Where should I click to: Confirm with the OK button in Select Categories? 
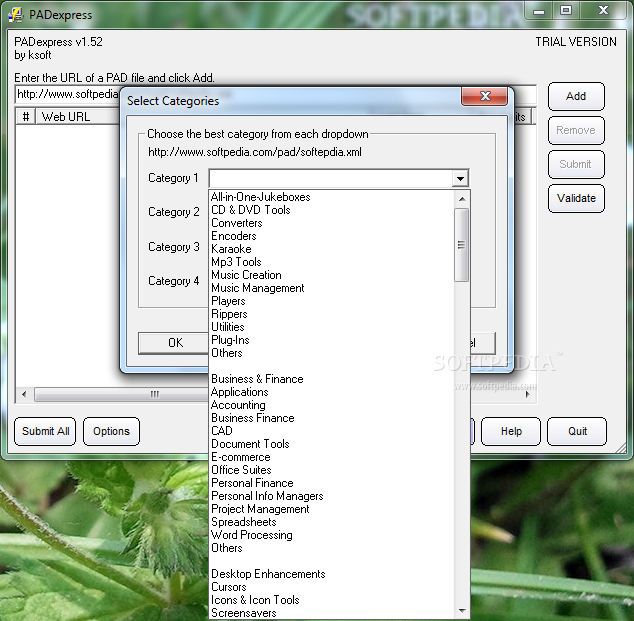[x=175, y=343]
